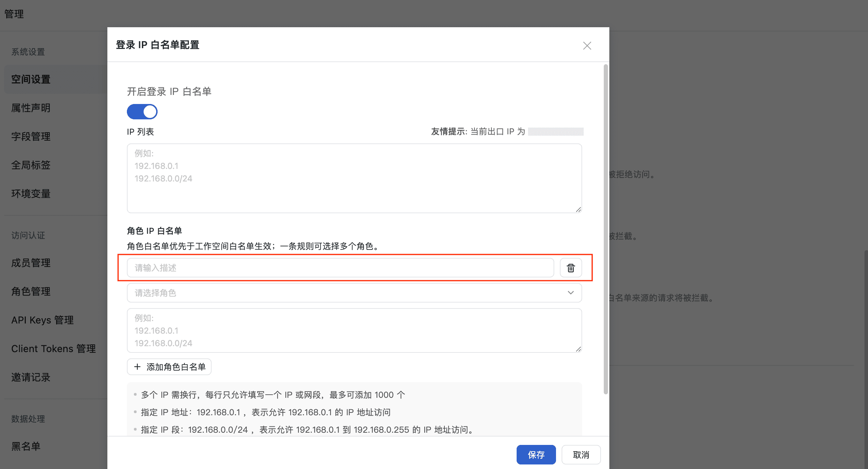Open 空间设置 in the sidebar

31,80
